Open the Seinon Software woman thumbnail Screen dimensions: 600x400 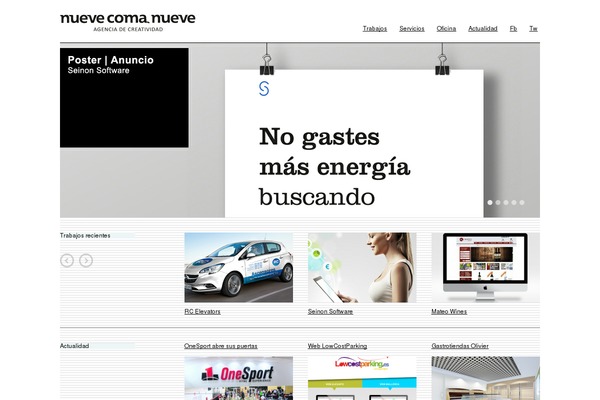coord(362,268)
